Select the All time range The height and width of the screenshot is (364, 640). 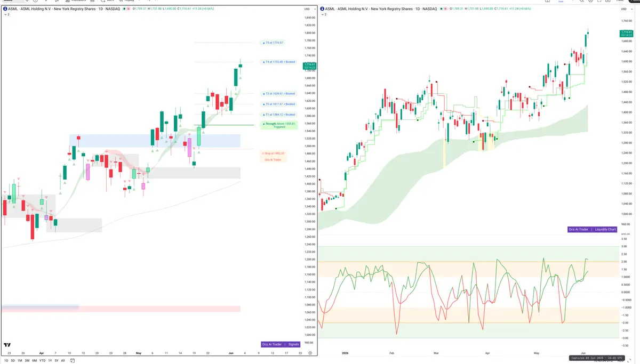63,361
